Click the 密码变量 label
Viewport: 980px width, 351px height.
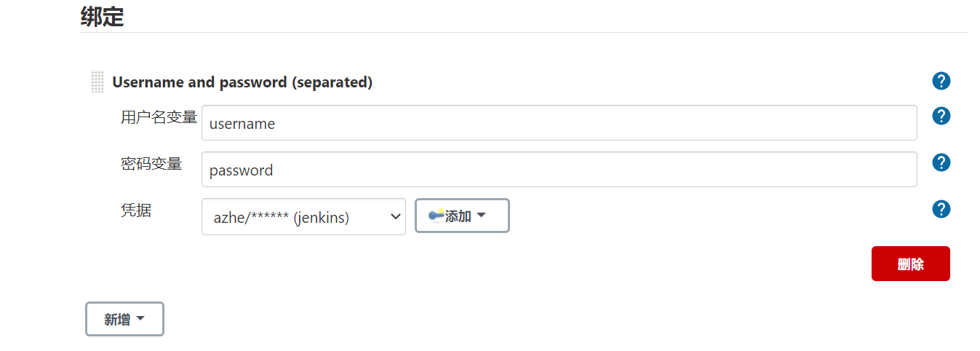[151, 163]
